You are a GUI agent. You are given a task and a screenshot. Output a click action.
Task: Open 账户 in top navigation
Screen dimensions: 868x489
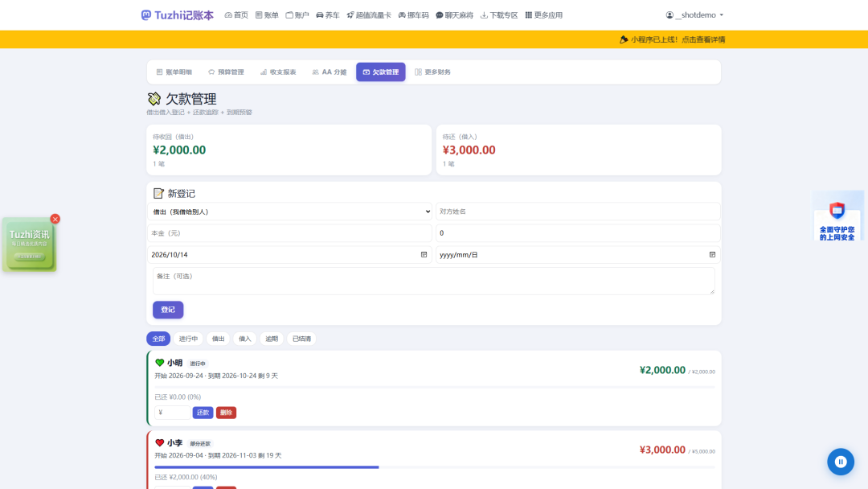pyautogui.click(x=297, y=15)
